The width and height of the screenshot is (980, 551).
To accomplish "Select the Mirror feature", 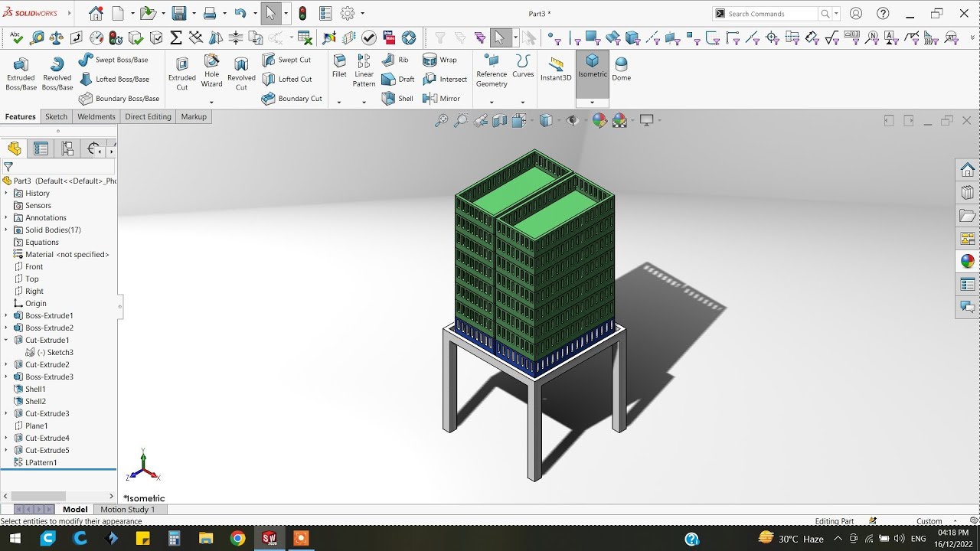I will tap(441, 99).
